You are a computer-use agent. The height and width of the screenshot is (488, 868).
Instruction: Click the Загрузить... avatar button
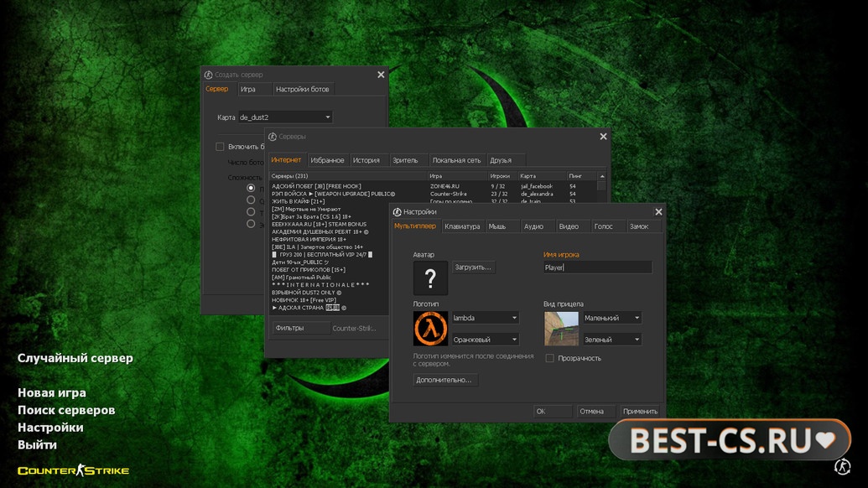(473, 267)
